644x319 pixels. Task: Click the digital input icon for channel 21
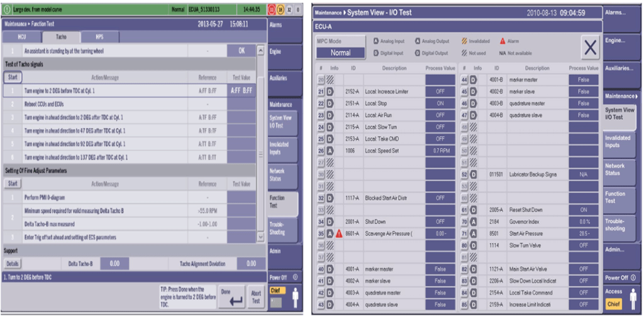(x=330, y=92)
